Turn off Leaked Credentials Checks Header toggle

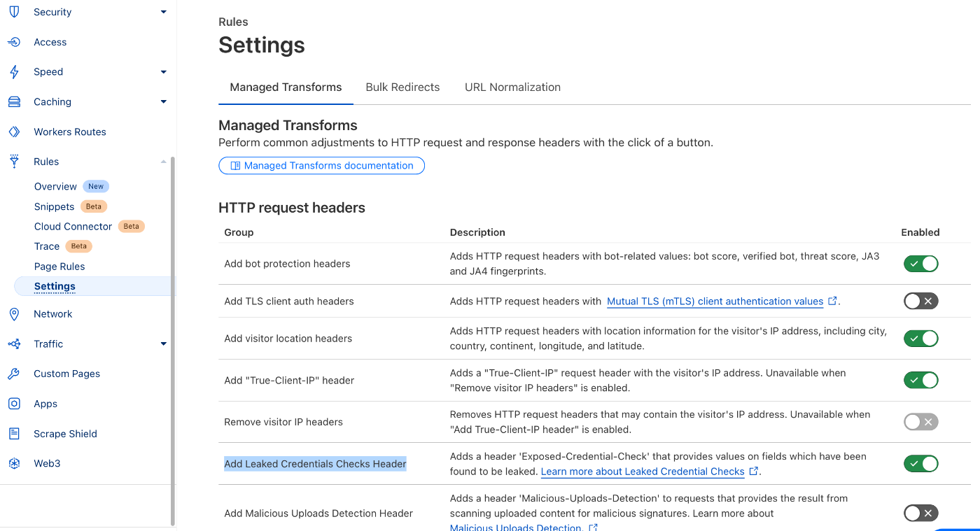[920, 463]
